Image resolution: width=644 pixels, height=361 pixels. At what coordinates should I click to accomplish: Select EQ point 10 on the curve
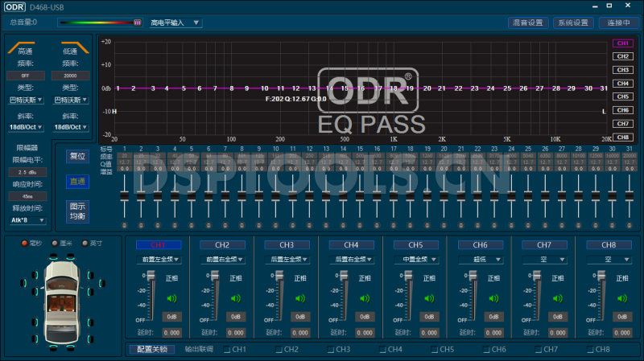[x=265, y=88]
